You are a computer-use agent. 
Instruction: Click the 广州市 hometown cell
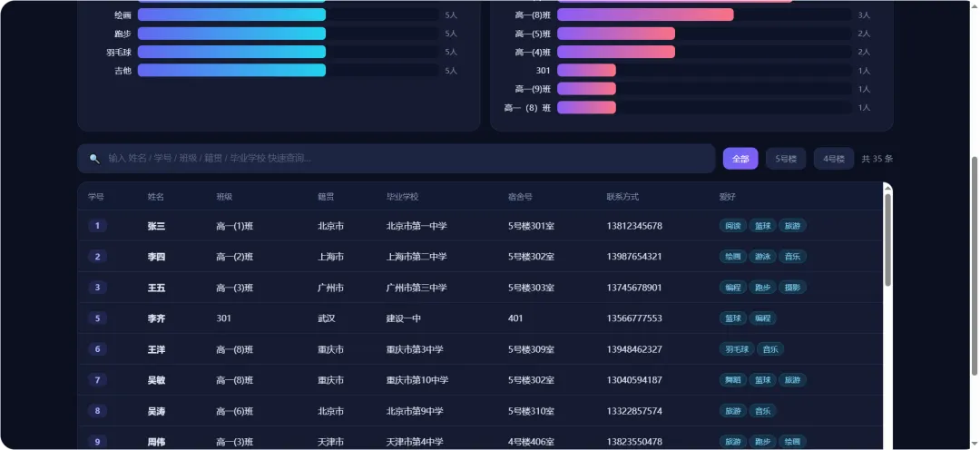pos(330,289)
